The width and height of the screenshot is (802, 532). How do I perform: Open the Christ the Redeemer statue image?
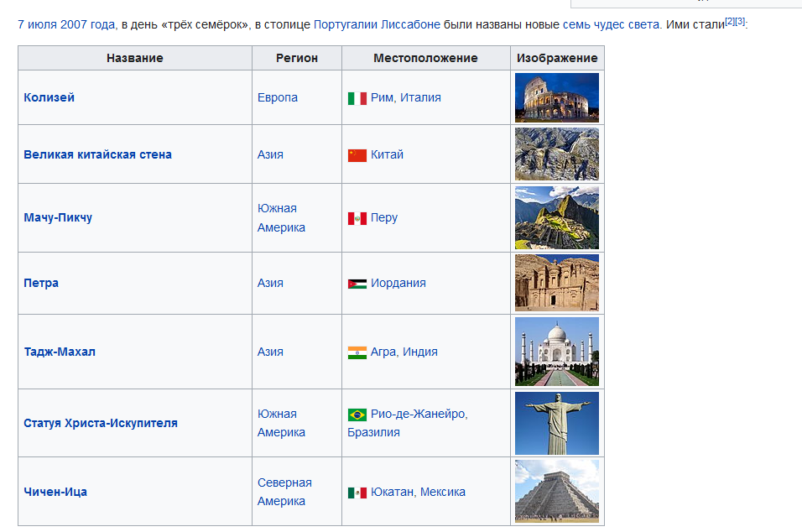pos(556,423)
